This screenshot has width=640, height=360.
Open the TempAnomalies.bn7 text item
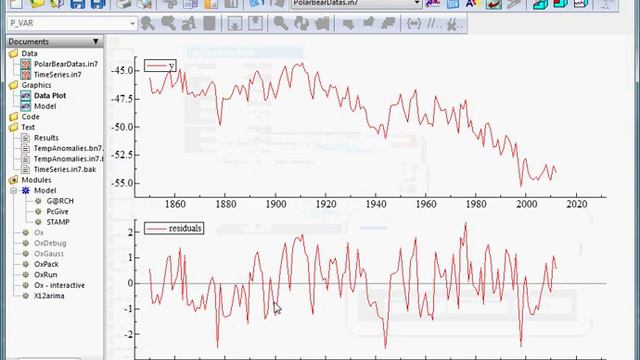69,148
